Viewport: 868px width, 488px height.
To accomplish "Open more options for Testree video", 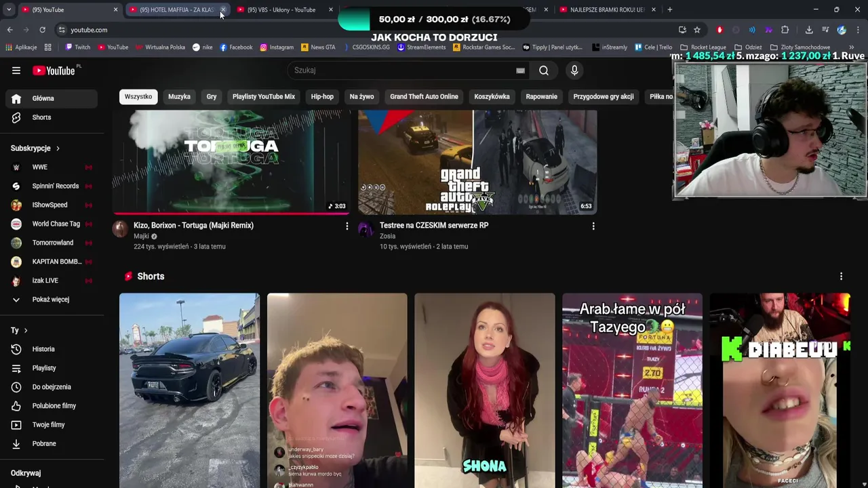I will pyautogui.click(x=593, y=226).
